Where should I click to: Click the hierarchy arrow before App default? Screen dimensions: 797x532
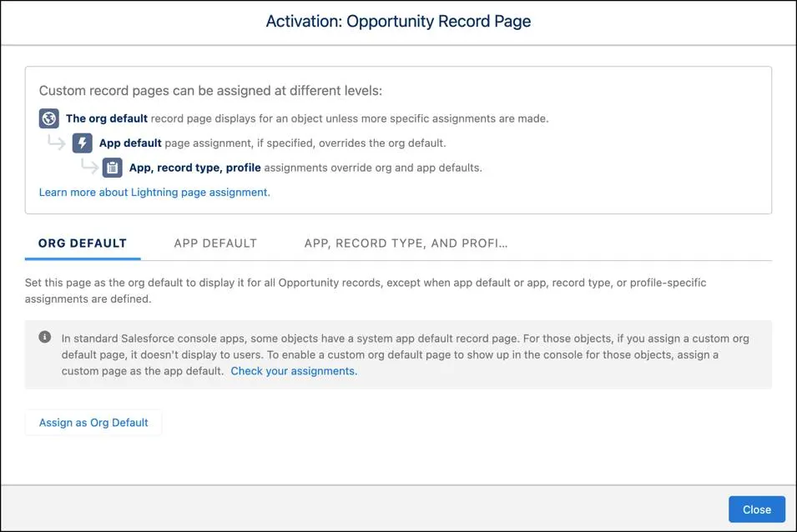tap(56, 143)
